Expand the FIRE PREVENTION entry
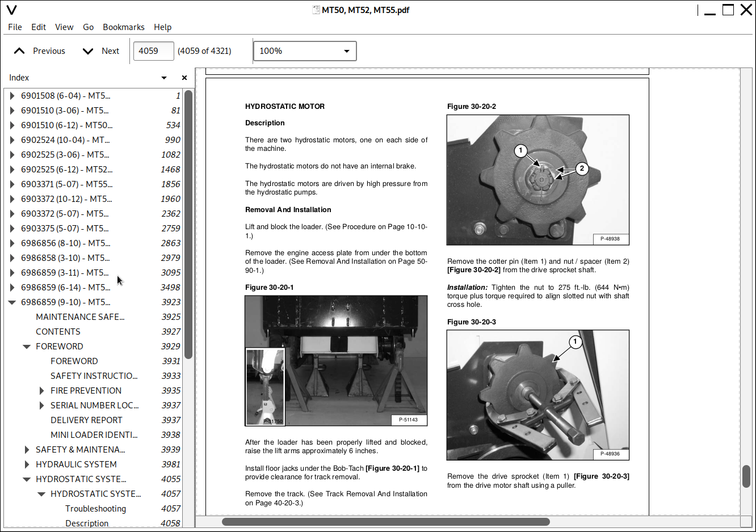 [x=41, y=391]
